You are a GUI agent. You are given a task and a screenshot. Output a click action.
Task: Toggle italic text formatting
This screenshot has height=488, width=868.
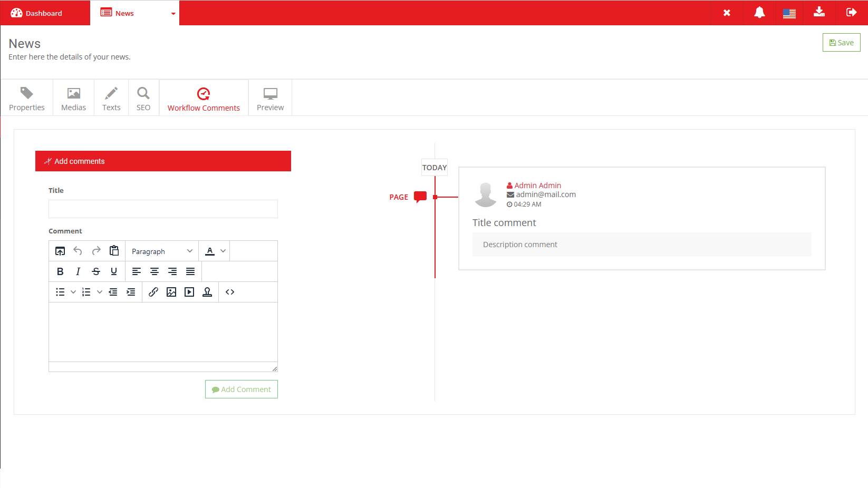point(78,271)
